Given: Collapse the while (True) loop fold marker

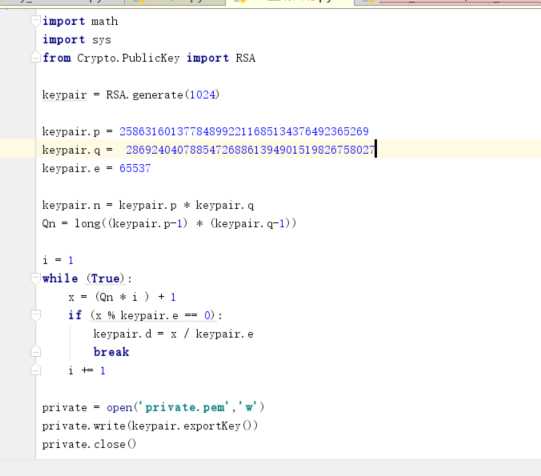Looking at the screenshot, I should (x=36, y=278).
